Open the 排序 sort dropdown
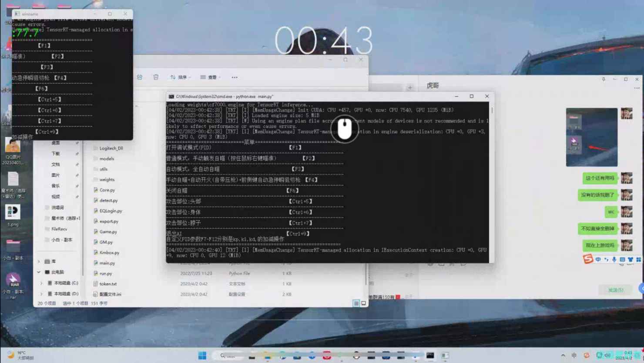 [x=181, y=77]
